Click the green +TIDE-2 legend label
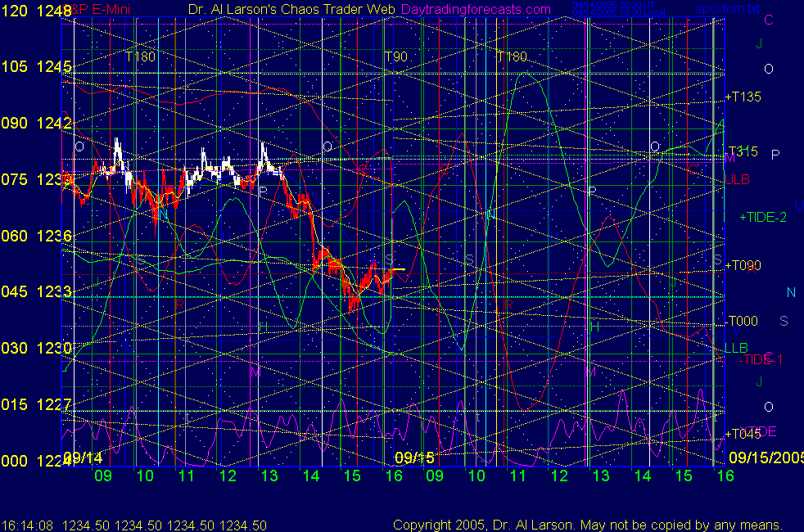804x532 pixels. (762, 218)
